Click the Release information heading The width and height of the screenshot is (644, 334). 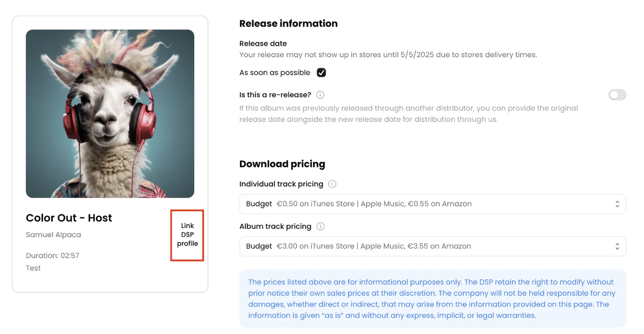click(x=288, y=24)
